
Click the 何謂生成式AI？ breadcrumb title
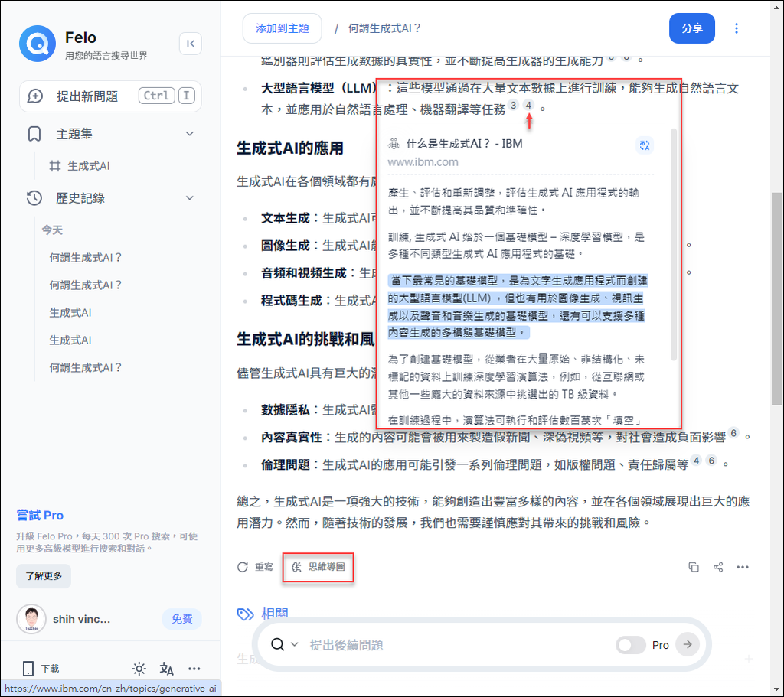click(x=384, y=28)
